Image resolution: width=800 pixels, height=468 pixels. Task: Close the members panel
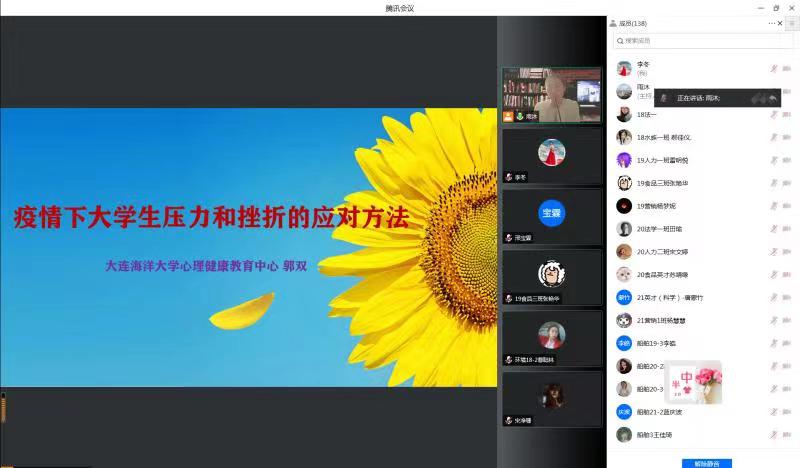[781, 23]
